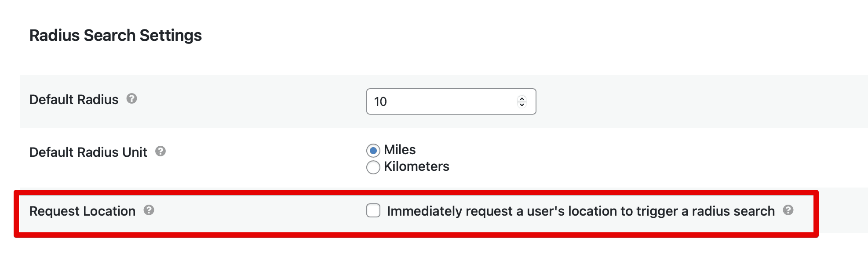Click the Default Radius setting label

click(x=74, y=100)
